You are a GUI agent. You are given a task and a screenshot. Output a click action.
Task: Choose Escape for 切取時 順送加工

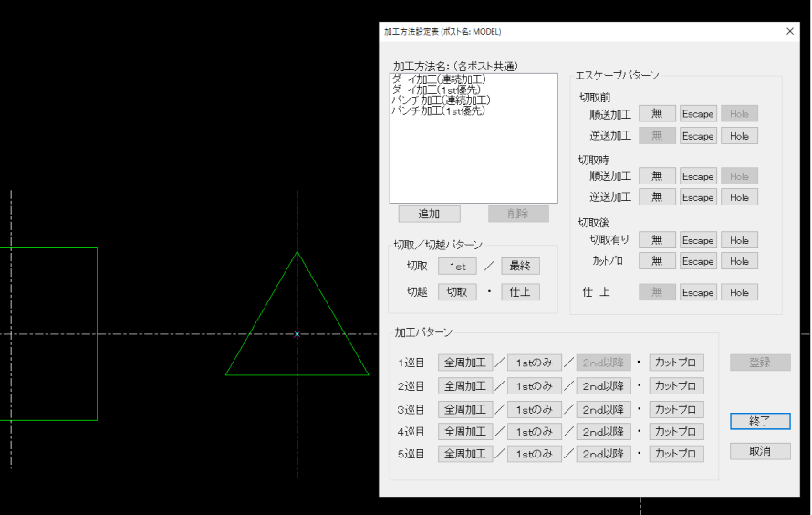(698, 176)
